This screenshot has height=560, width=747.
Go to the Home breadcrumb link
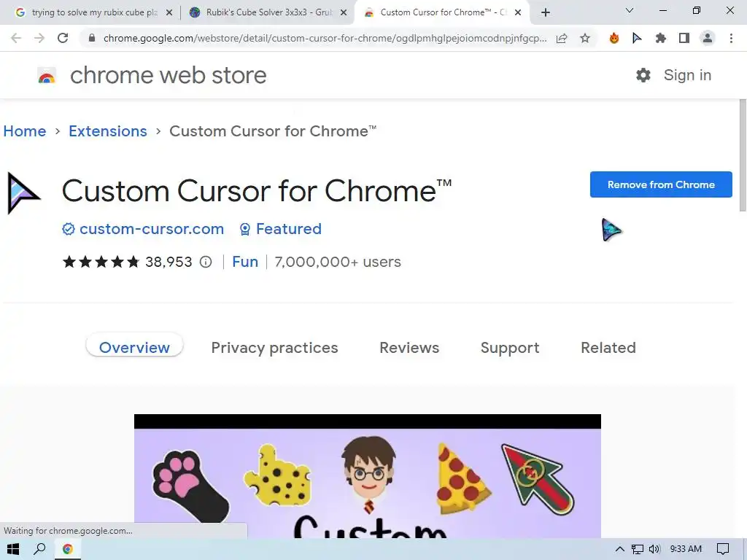coord(25,131)
